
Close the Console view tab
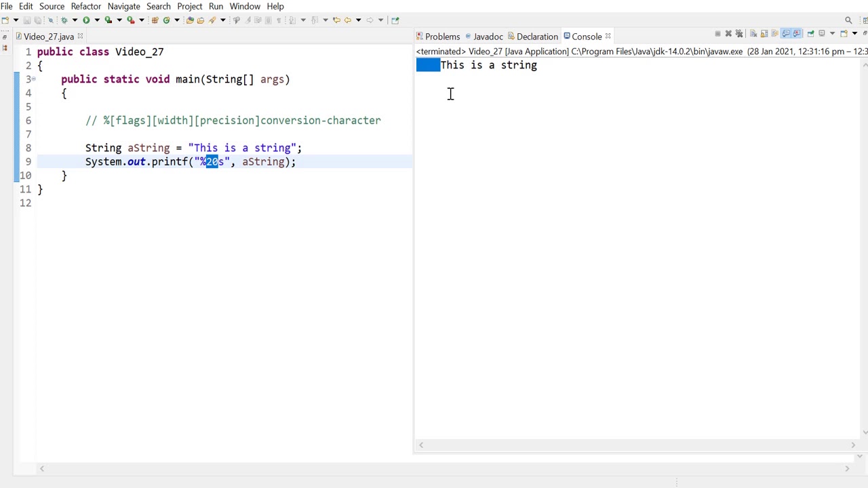tap(608, 37)
